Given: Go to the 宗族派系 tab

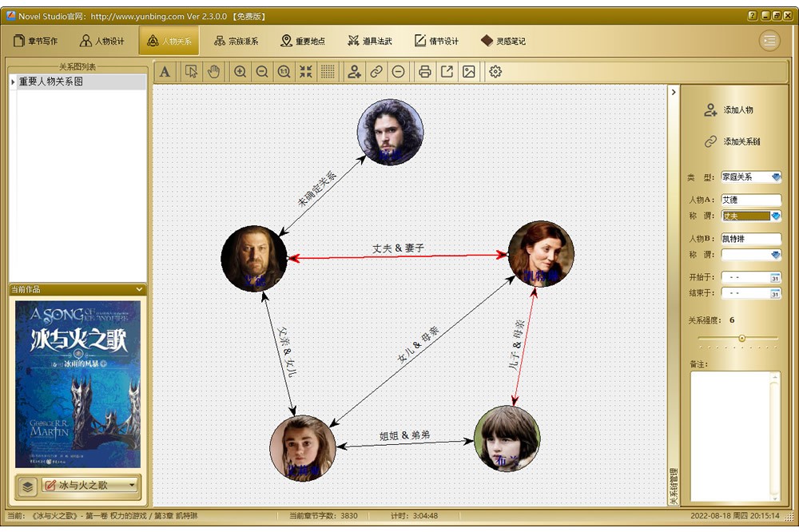Looking at the screenshot, I should pos(236,41).
